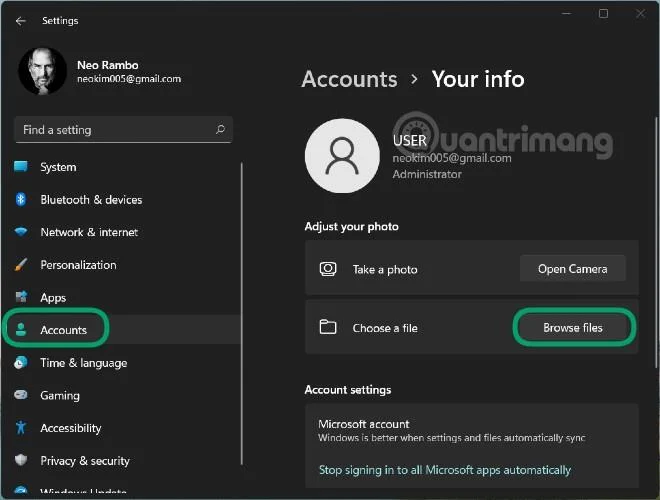660x500 pixels.
Task: Click the default user avatar picture
Action: click(x=342, y=156)
